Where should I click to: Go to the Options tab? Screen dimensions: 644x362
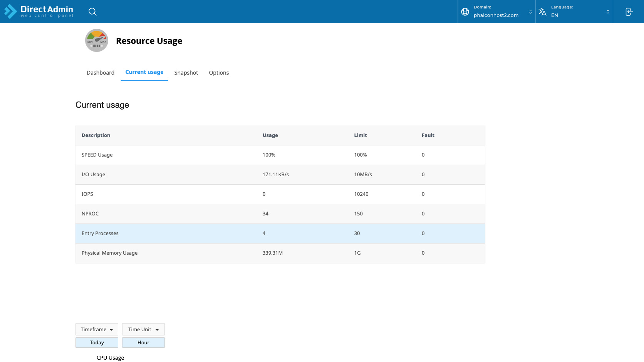pos(219,73)
